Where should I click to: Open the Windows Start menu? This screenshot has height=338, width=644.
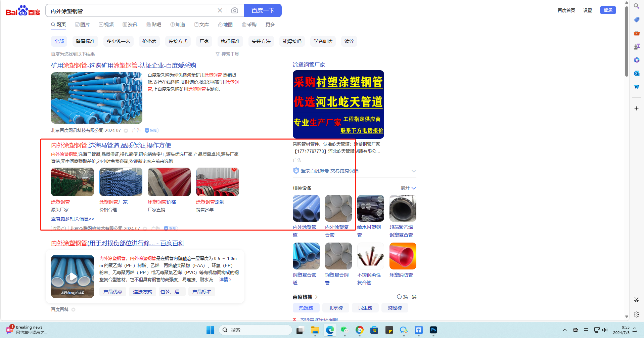click(x=211, y=330)
